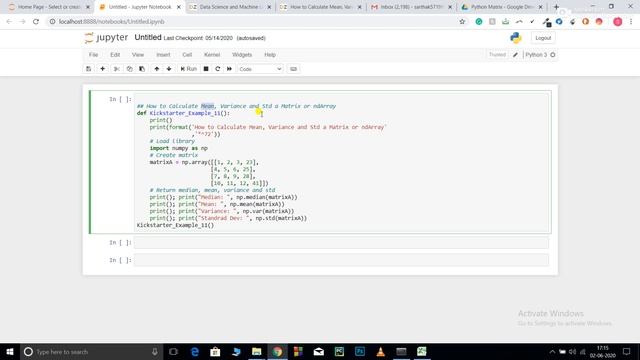Click the Python logo icon in the header
Image resolution: width=640 pixels, height=360 pixels.
tap(516, 38)
